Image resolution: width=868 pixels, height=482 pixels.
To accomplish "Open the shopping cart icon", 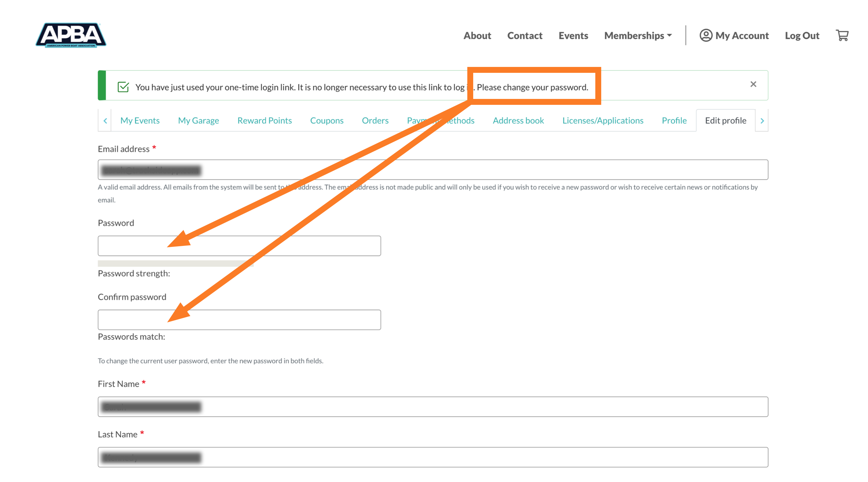I will (842, 35).
